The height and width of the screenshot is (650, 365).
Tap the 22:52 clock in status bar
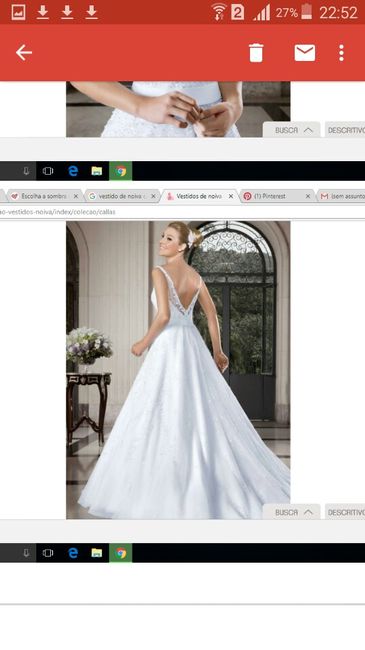point(338,13)
